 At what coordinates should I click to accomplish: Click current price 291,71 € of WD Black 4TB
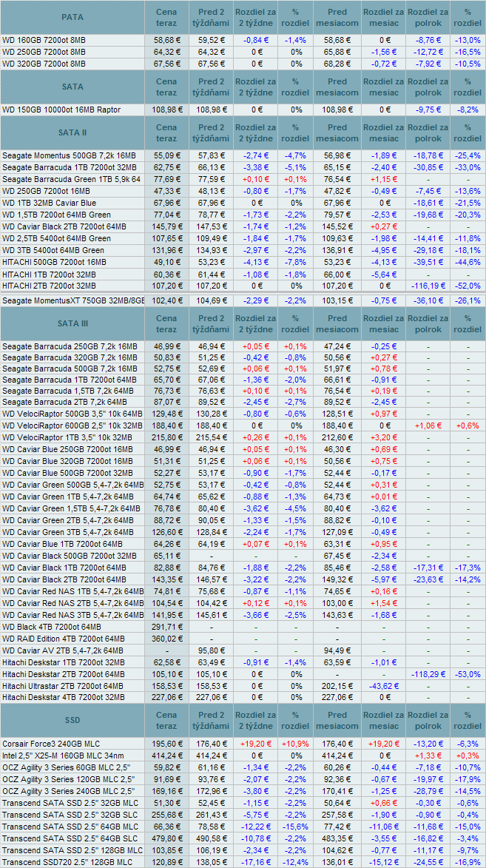click(166, 627)
